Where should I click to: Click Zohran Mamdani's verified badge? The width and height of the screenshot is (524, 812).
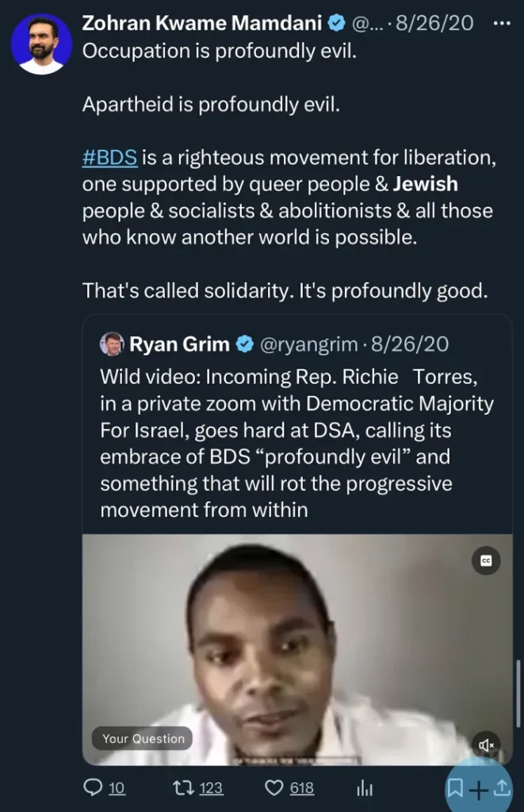[x=335, y=23]
